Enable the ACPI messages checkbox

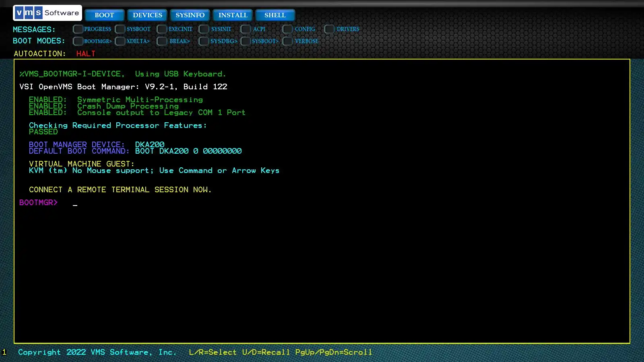click(x=246, y=29)
